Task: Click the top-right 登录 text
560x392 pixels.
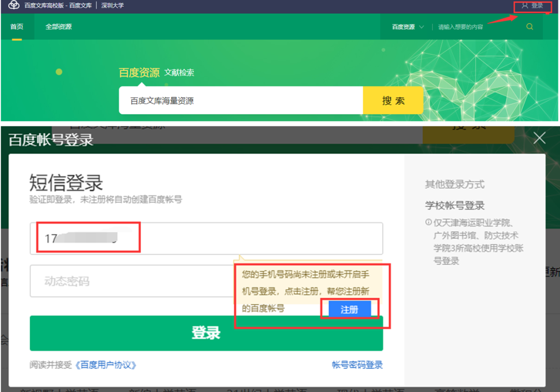Action: 538,7
